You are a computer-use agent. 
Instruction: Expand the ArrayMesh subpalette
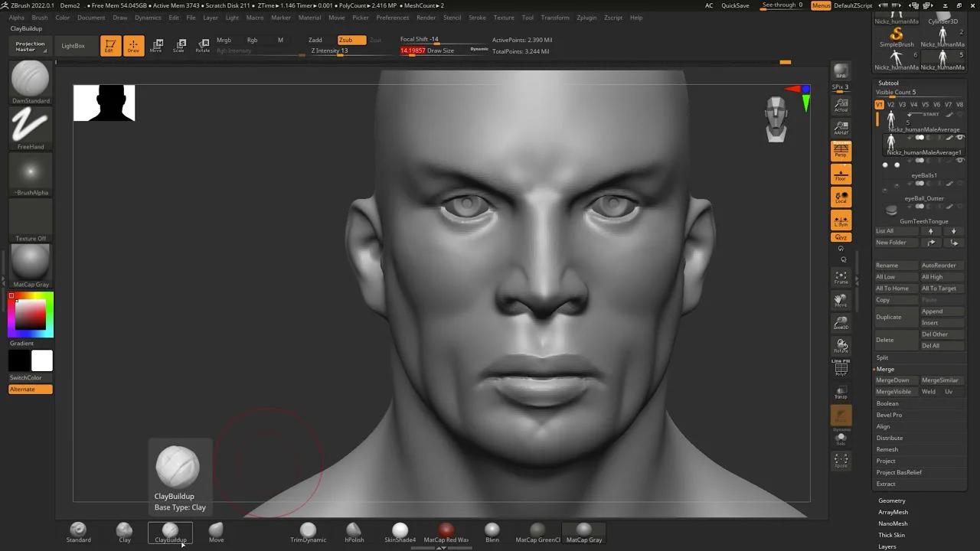point(893,512)
